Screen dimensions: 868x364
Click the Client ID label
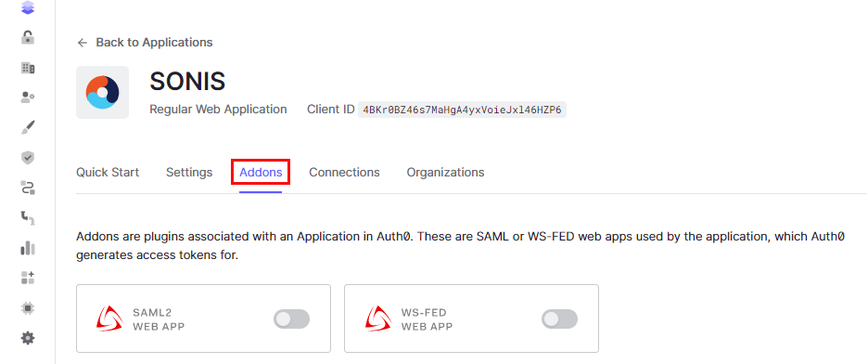pos(331,110)
